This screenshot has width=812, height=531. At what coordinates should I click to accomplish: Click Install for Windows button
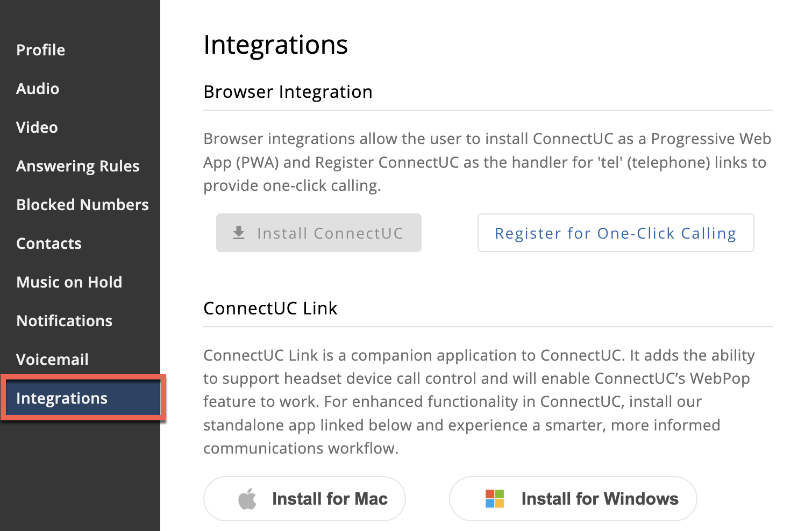pos(573,499)
